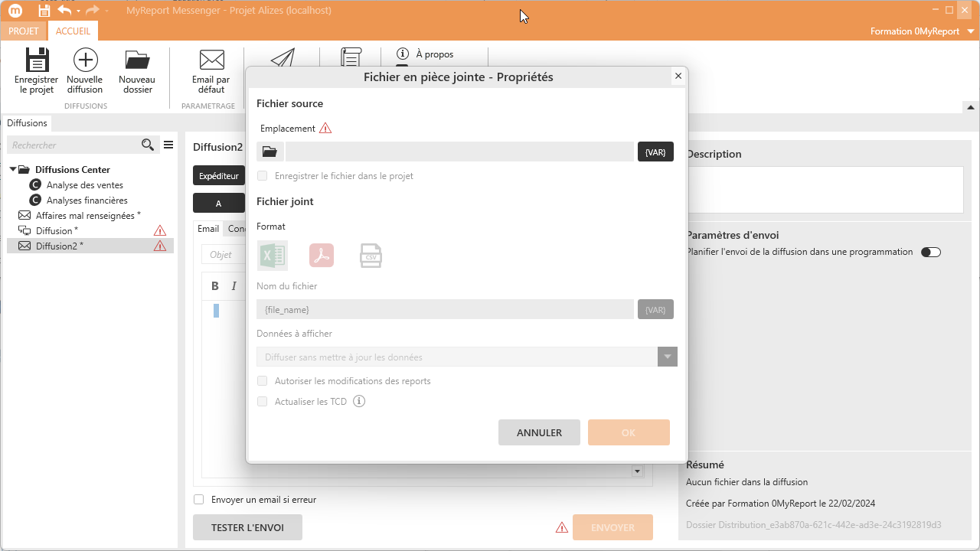Screen dimensions: 980x551
Task: Click the ANNULER button
Action: pyautogui.click(x=539, y=432)
